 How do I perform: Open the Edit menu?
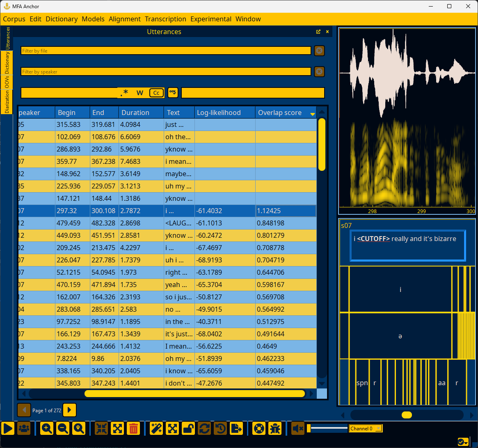tap(35, 19)
